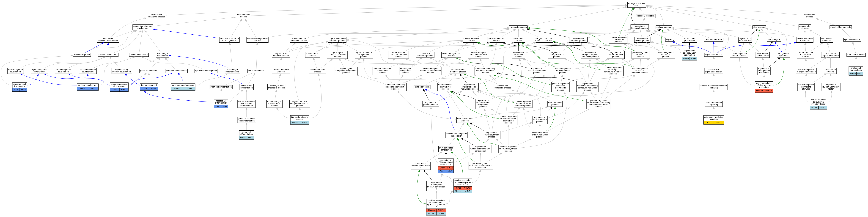Select the 'nucleic acid-templated transcription' node

tap(457, 135)
